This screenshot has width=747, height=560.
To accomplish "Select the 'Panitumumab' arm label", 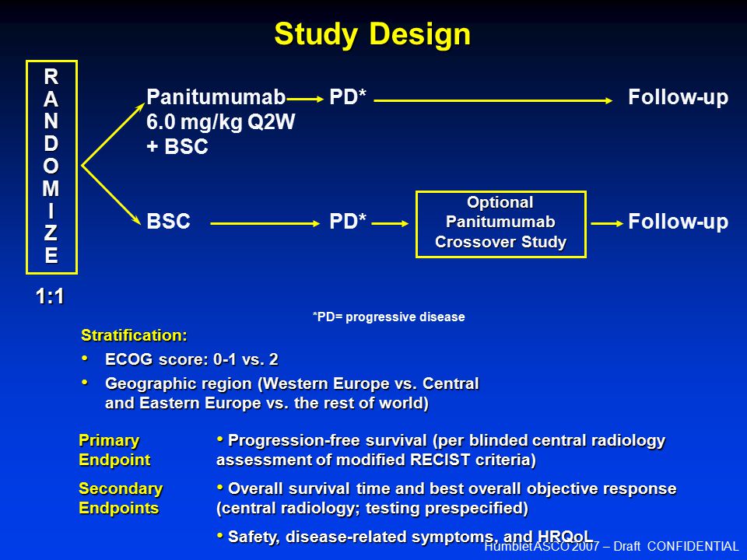I will [216, 97].
